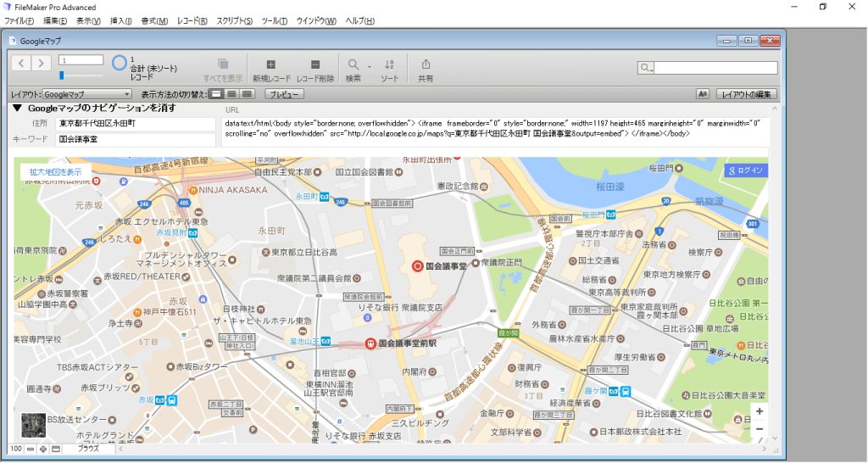This screenshot has width=868, height=463.
Task: Zoom out with the map minus button
Action: [759, 429]
